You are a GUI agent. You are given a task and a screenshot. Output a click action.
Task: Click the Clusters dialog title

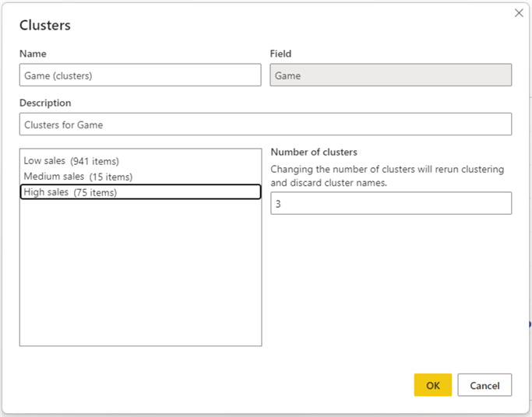point(45,26)
